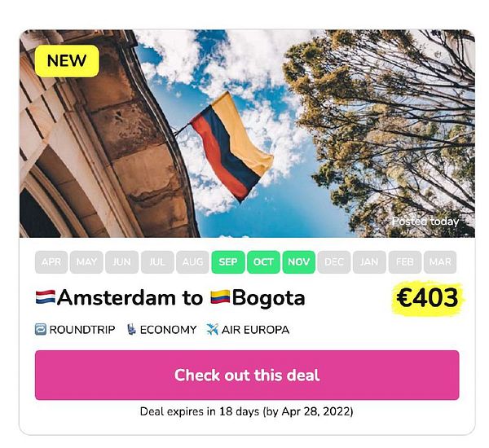This screenshot has height=448, width=489.
Task: Click the Posted today label
Action: click(425, 222)
